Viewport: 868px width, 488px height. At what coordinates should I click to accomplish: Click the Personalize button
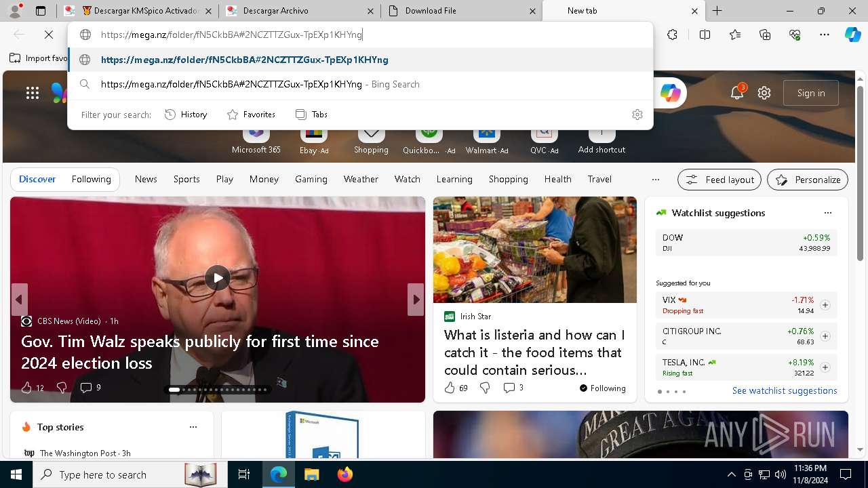point(808,180)
